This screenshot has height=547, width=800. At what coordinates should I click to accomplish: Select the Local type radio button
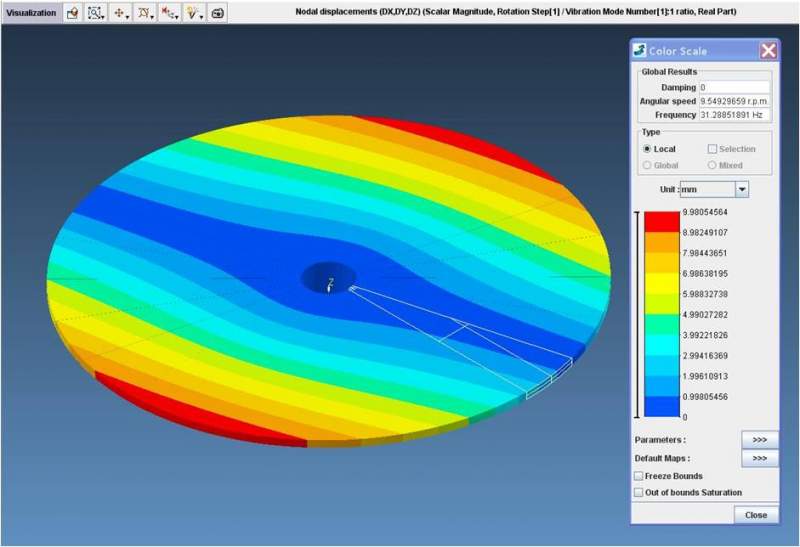[647, 149]
